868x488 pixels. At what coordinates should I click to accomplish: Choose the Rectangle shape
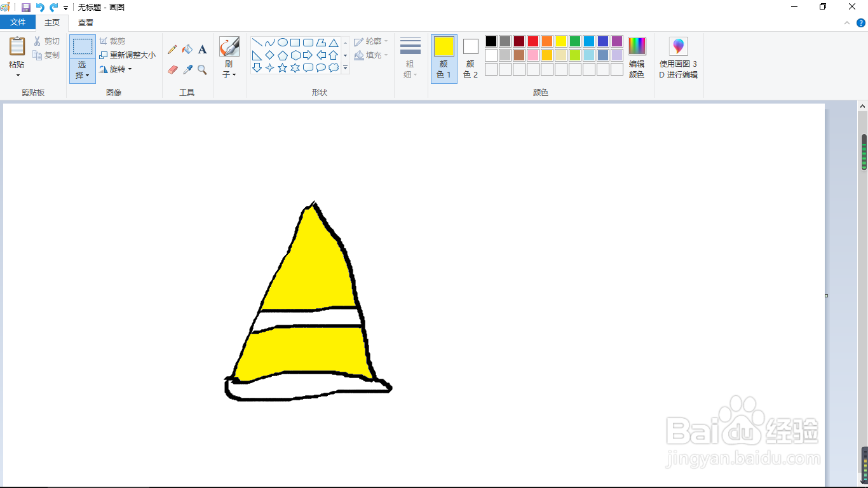[295, 43]
